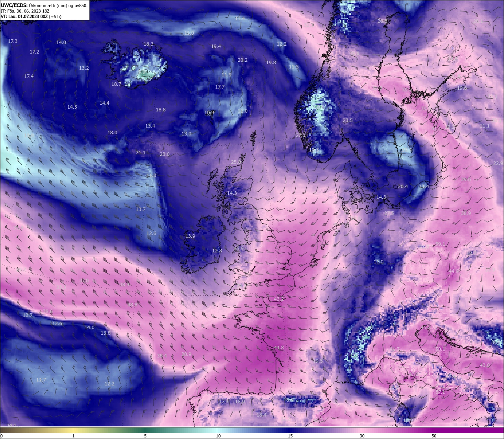The height and width of the screenshot is (439, 504).
Task: Click the map value 17.2
Action: pyautogui.click(x=34, y=52)
